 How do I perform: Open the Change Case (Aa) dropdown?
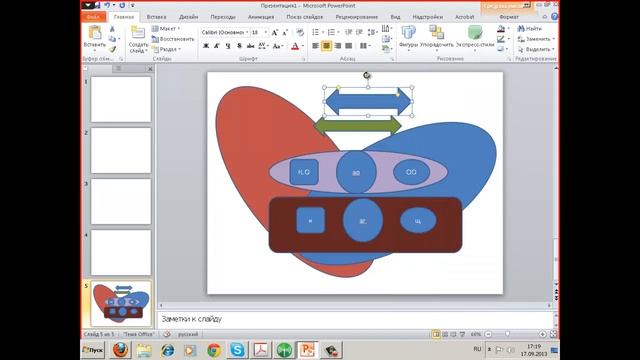point(278,46)
